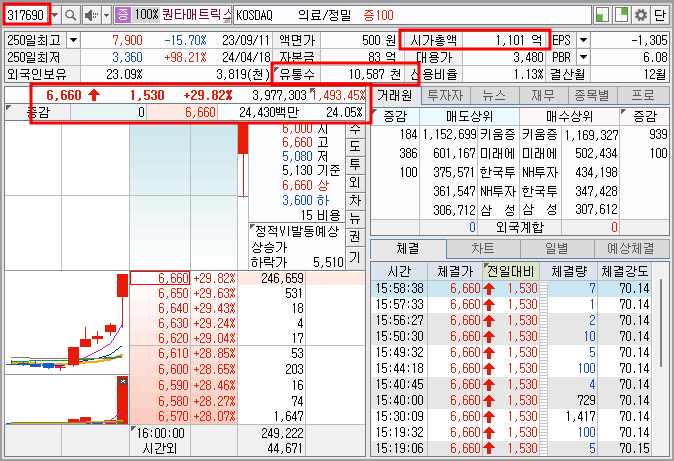Click the 1,493.45% volume ratio value
This screenshot has width=674, height=461.
(338, 95)
